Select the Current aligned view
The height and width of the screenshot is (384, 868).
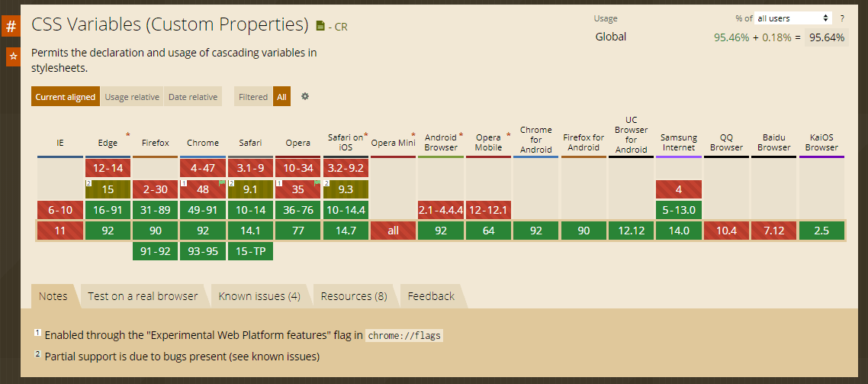coord(66,97)
